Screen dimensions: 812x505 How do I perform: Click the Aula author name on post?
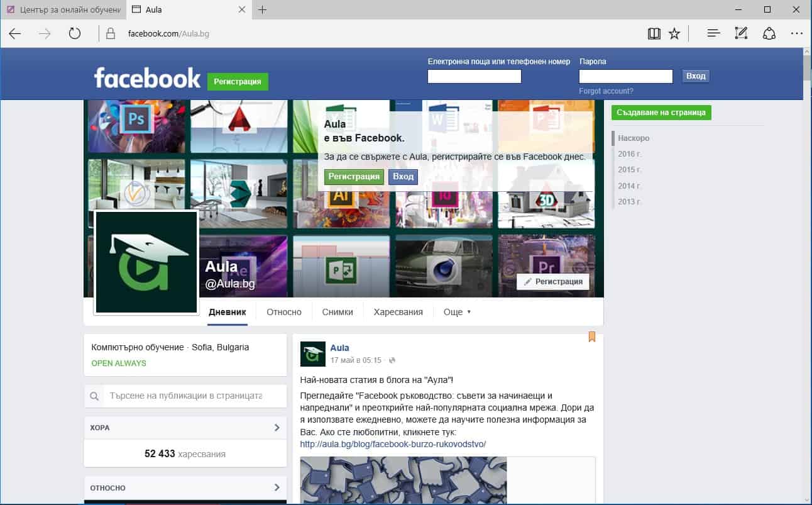click(x=339, y=348)
